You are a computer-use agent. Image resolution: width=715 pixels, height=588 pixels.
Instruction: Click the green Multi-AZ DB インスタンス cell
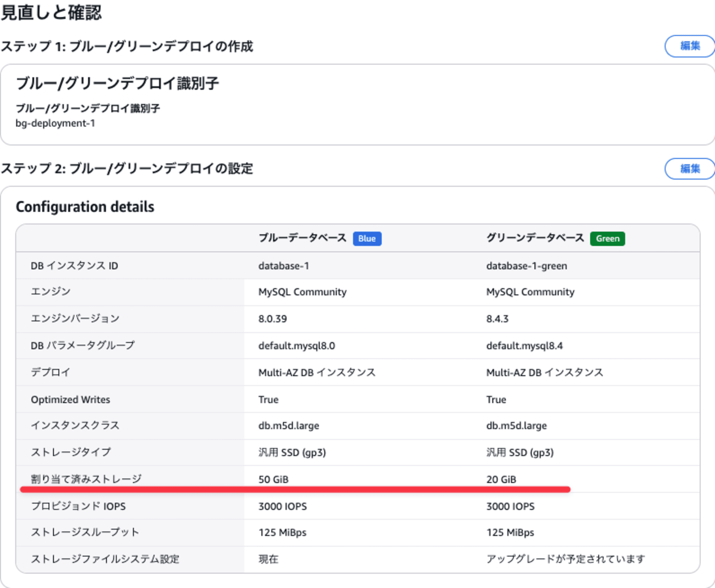pyautogui.click(x=545, y=373)
